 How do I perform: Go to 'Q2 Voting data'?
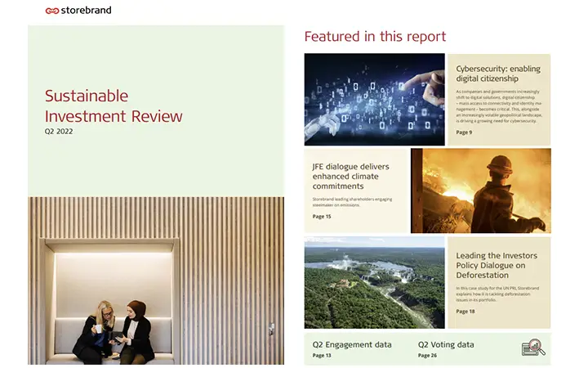pyautogui.click(x=446, y=344)
